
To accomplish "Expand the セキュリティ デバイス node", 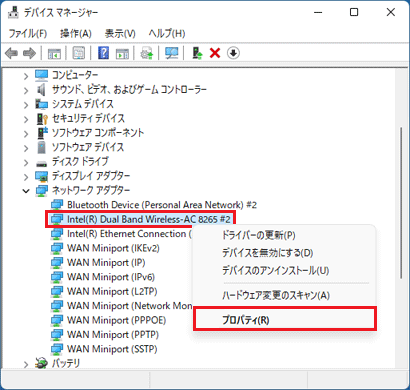I will pyautogui.click(x=26, y=119).
